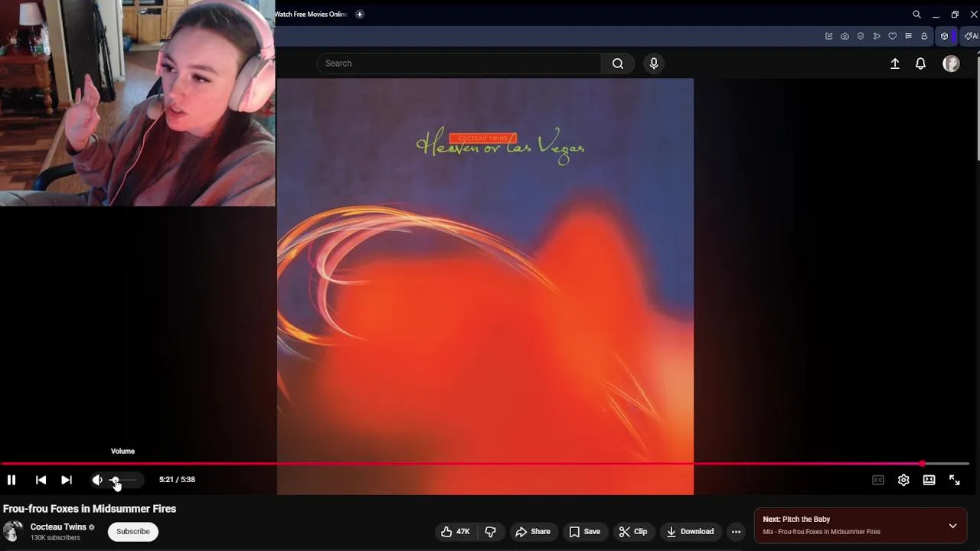Open the more actions three-dot menu
Image resolution: width=980 pixels, height=551 pixels.
(736, 532)
